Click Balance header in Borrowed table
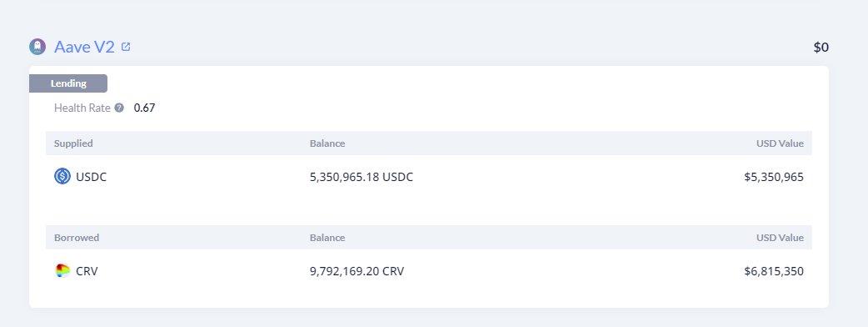Image resolution: width=868 pixels, height=327 pixels. pos(327,238)
